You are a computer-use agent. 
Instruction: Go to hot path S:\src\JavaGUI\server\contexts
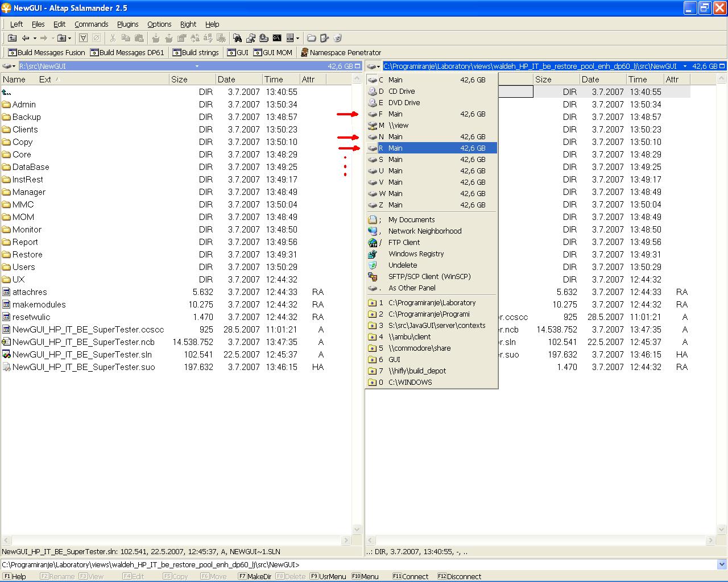[432, 325]
